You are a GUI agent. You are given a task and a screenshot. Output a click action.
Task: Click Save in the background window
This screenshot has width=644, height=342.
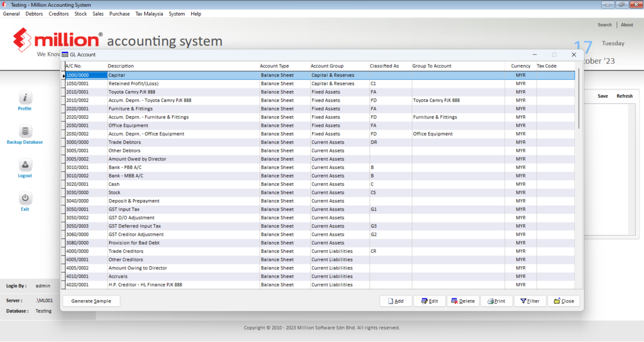pyautogui.click(x=602, y=96)
